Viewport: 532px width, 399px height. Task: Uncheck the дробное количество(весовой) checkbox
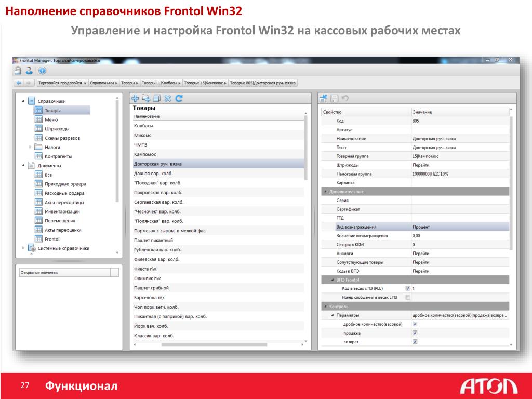tap(415, 324)
